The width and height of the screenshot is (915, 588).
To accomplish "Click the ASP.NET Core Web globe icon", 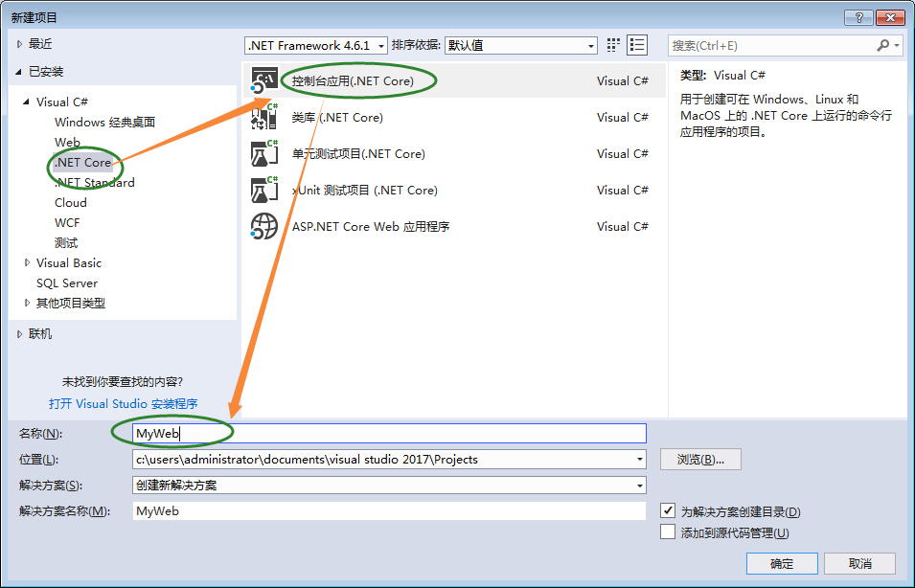I will (264, 226).
